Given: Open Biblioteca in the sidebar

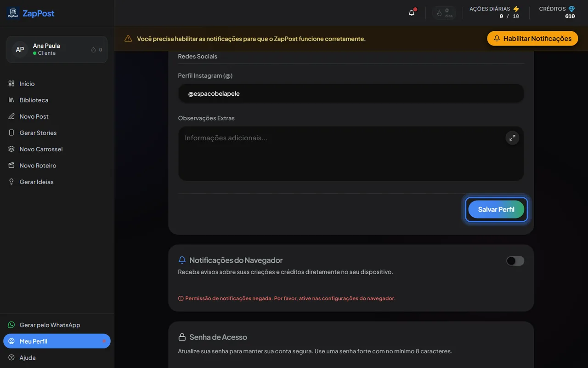Looking at the screenshot, I should (x=57, y=100).
